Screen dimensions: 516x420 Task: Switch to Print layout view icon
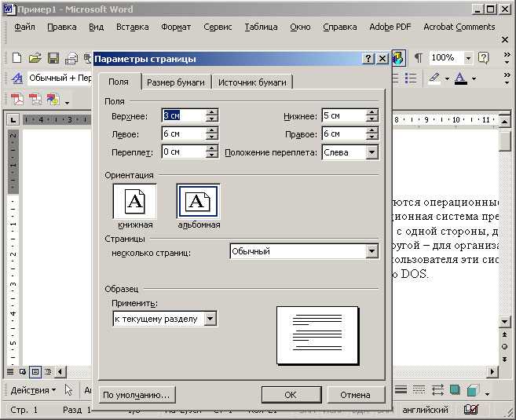pyautogui.click(x=35, y=372)
